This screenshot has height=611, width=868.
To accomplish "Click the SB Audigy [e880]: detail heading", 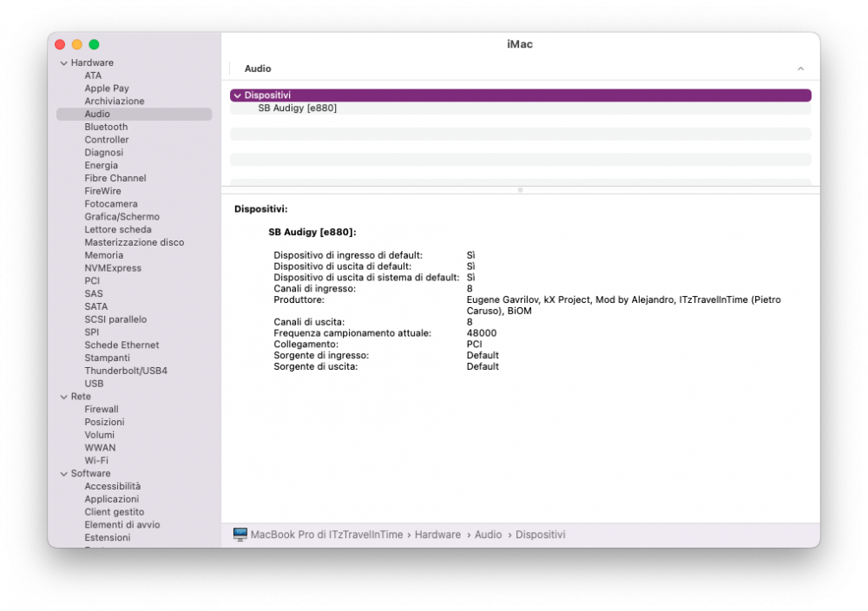I will coord(312,232).
